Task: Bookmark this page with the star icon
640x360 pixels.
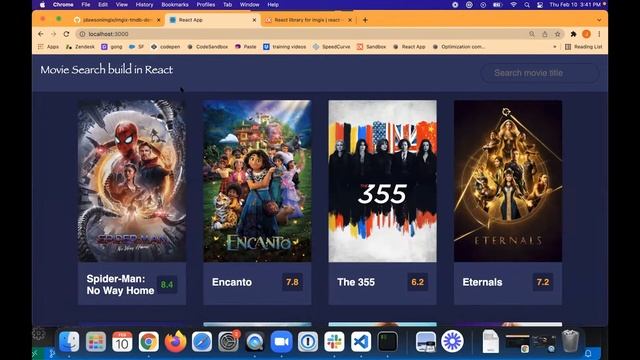Action: pos(558,34)
